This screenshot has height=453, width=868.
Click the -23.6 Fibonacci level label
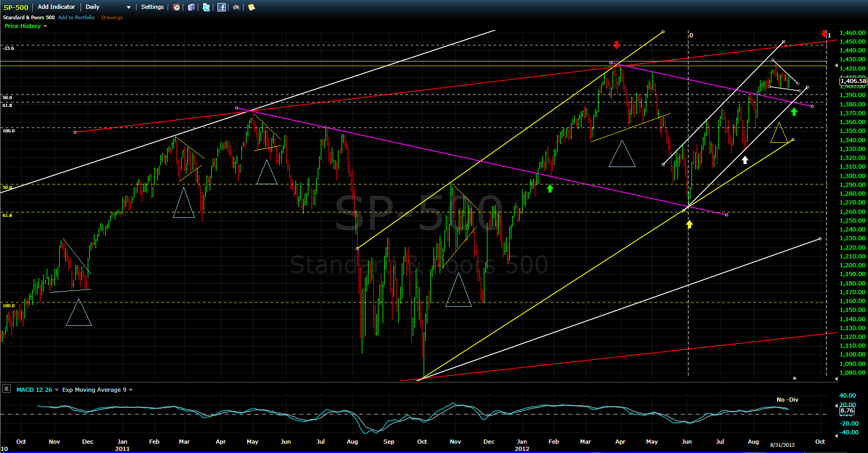8,48
